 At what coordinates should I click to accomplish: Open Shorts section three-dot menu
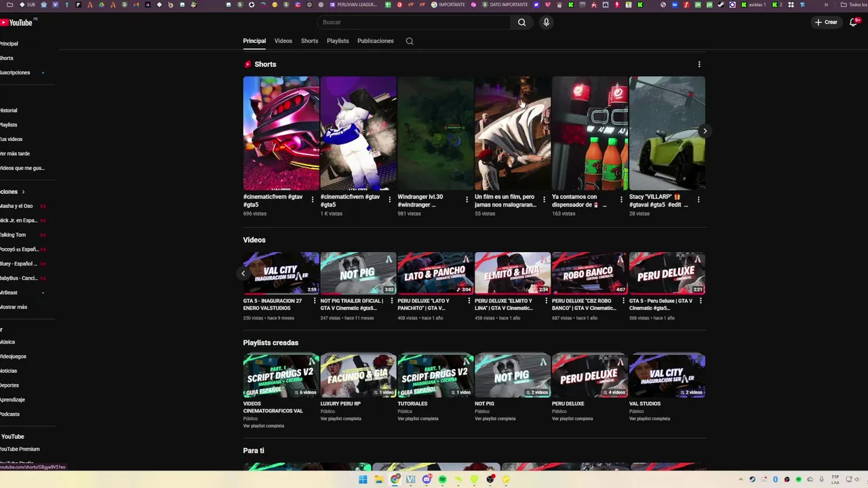(699, 64)
